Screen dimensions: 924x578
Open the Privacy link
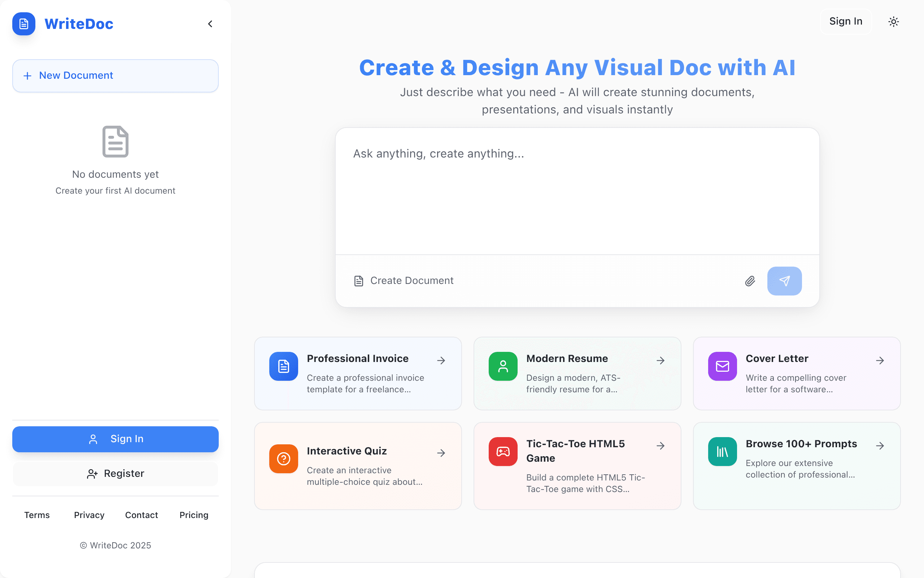pos(89,515)
